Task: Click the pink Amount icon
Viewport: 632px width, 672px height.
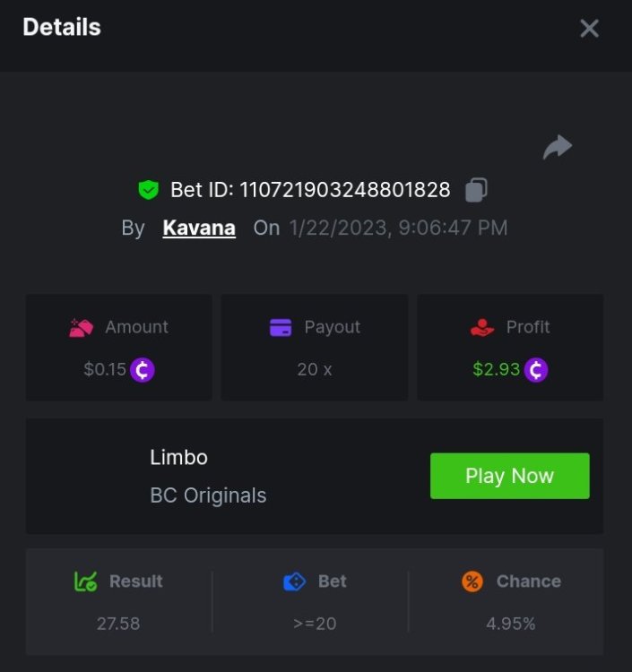Action: coord(82,328)
